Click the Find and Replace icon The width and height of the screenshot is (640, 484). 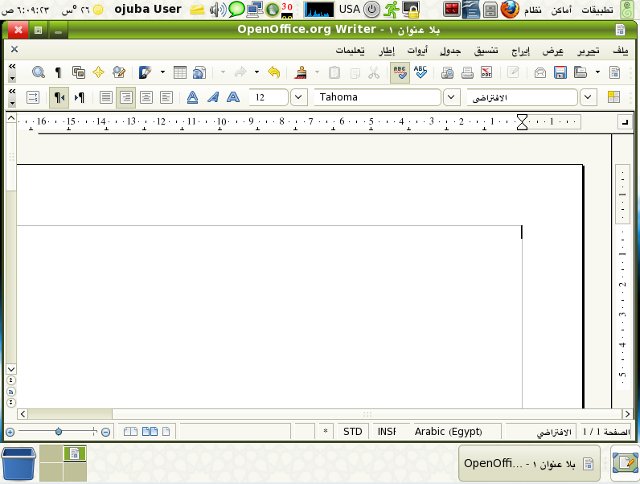click(x=119, y=73)
